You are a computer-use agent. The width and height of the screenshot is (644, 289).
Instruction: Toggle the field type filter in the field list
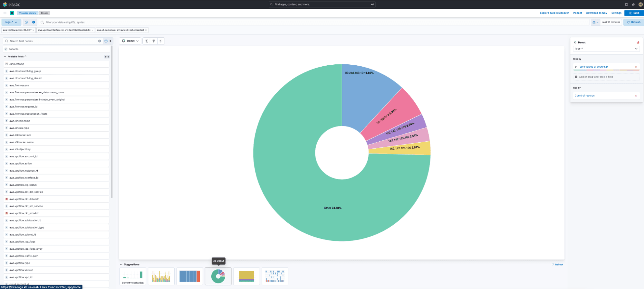[108, 41]
